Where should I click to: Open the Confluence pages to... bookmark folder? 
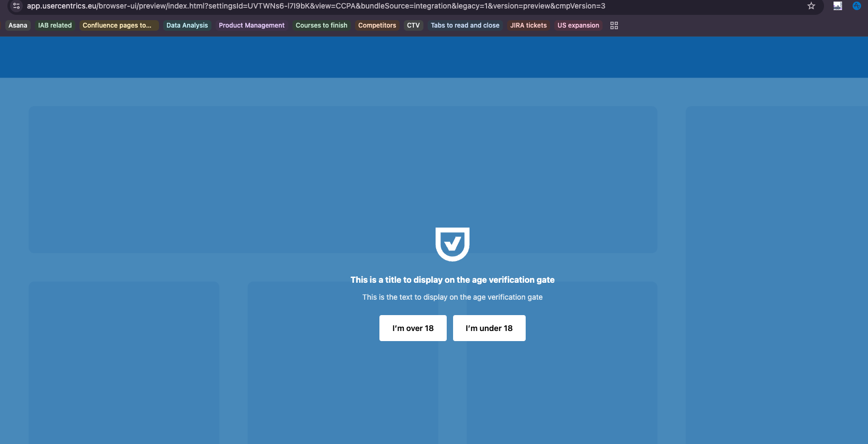119,25
